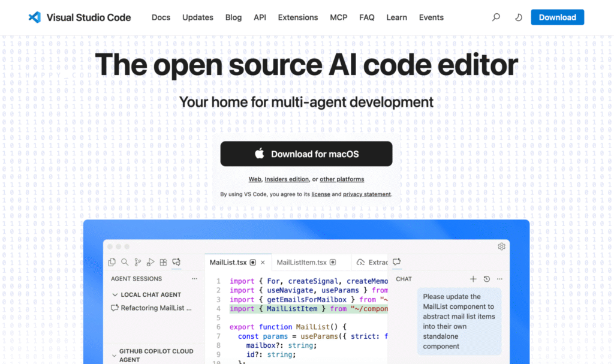Image resolution: width=614 pixels, height=364 pixels.
Task: Open the Extensions grid icon in activity bar
Action: [163, 262]
